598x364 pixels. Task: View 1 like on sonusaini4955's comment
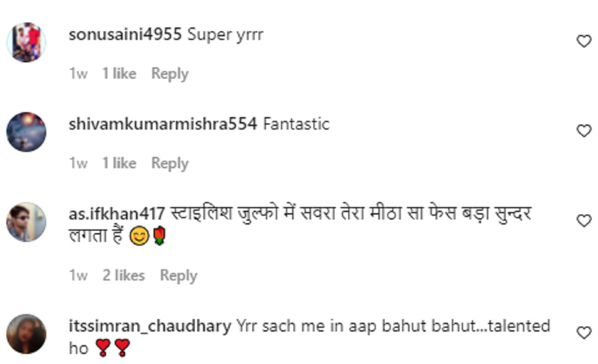(119, 74)
